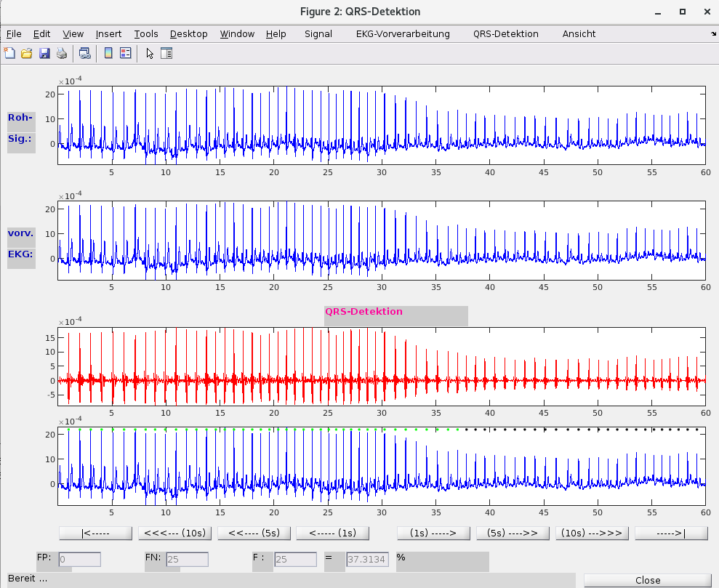Viewport: 719px width, 588px height.
Task: Insert a legend via the toolbar icon
Action: (125, 53)
